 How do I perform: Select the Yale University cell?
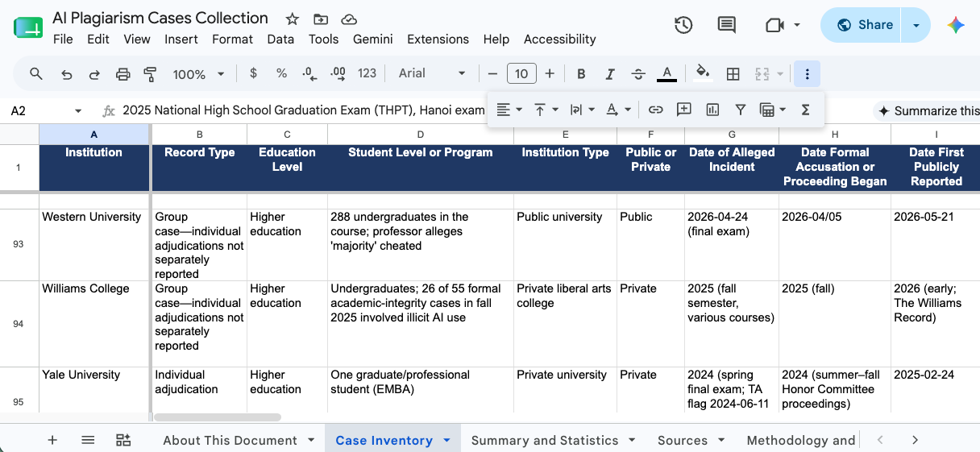point(94,390)
